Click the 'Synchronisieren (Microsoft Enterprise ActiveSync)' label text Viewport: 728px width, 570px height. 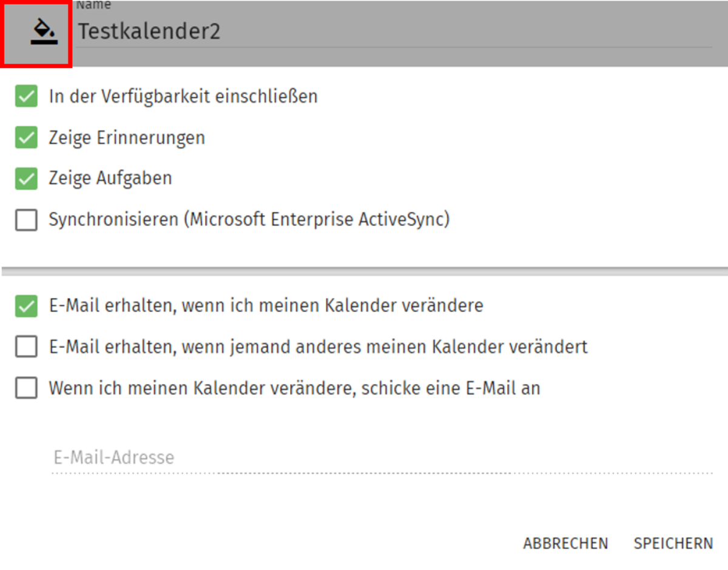point(249,220)
